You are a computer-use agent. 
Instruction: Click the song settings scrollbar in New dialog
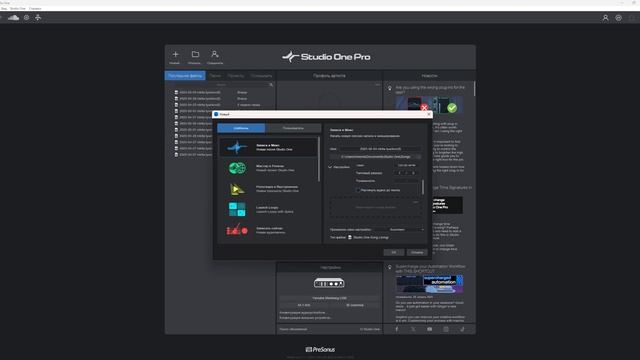tap(422, 187)
